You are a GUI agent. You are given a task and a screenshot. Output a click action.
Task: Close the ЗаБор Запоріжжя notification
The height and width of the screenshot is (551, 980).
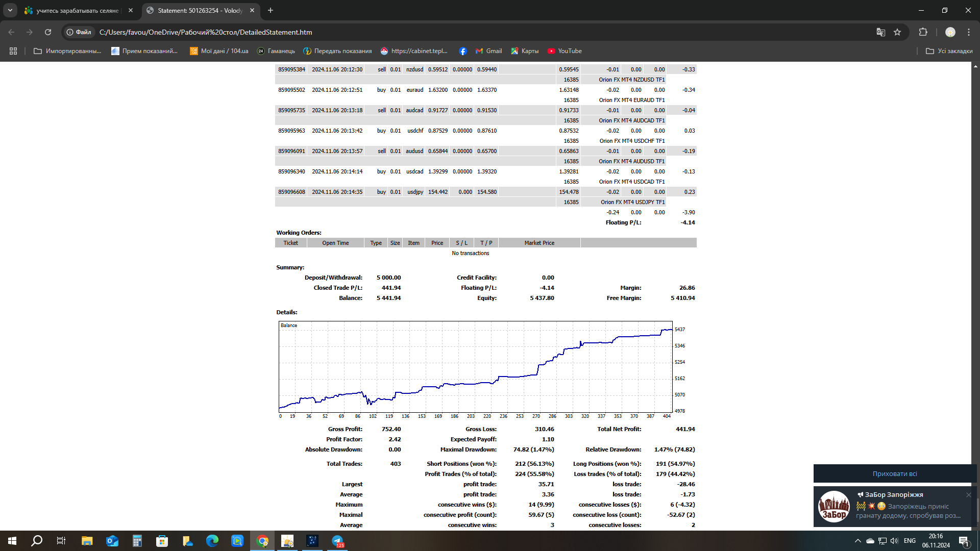(968, 495)
